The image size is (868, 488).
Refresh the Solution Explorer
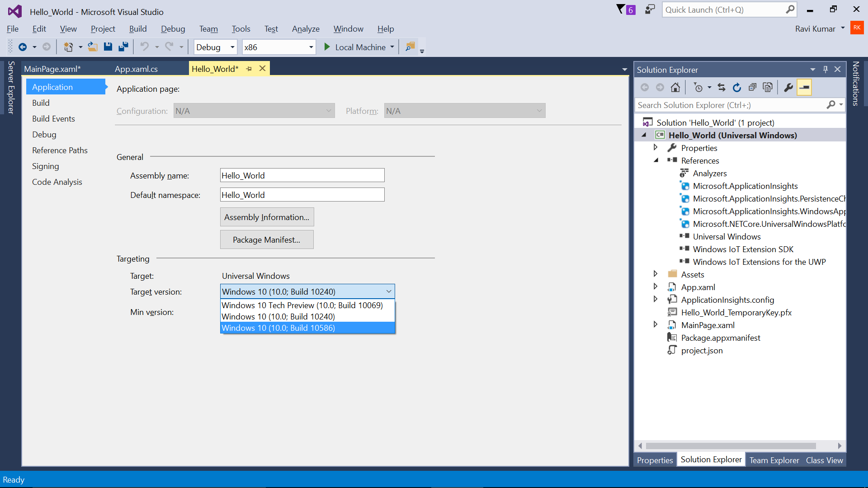point(737,88)
